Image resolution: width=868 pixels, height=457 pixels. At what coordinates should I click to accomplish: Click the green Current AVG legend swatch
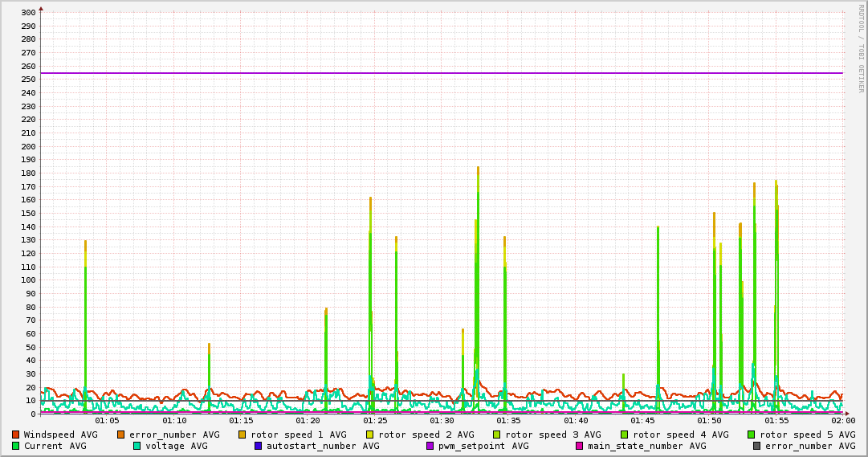click(15, 446)
